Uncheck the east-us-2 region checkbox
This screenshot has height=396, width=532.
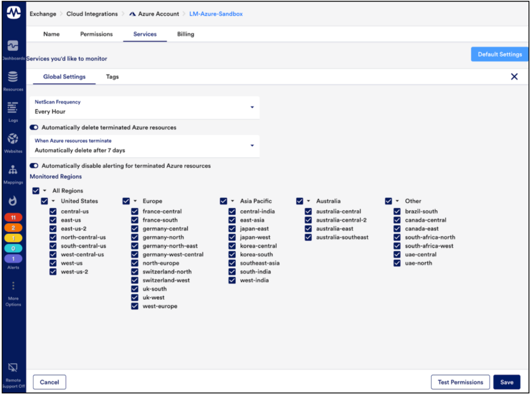coord(53,229)
